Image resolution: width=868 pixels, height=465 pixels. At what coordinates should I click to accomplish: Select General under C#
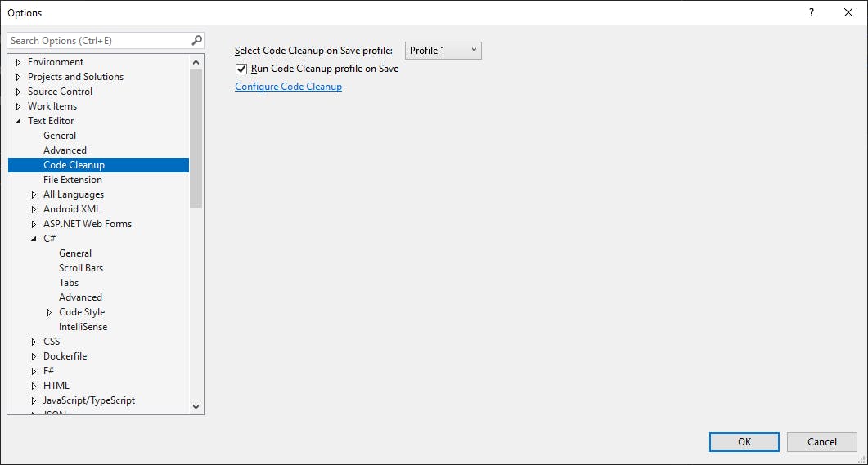pos(75,253)
